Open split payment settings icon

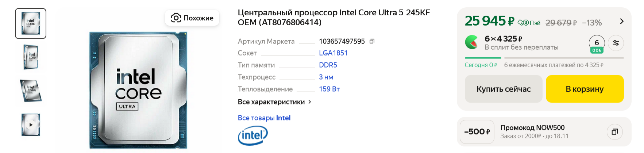tap(616, 43)
